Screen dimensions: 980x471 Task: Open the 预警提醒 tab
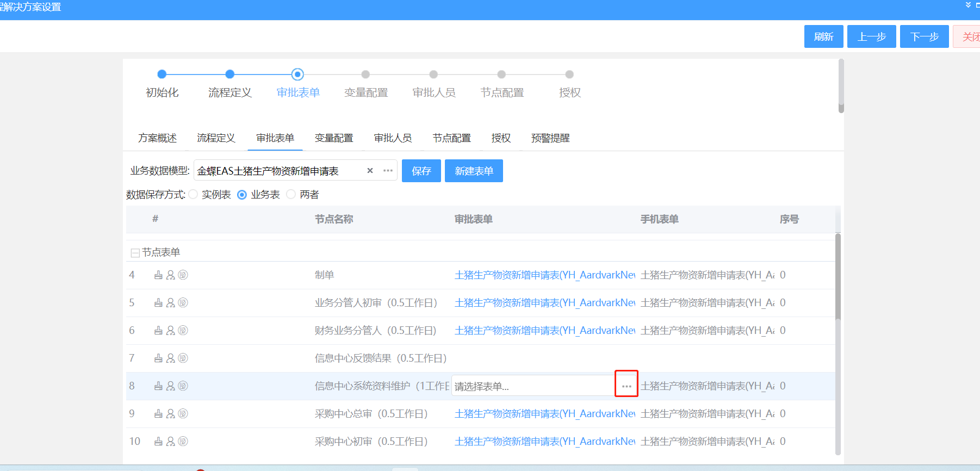(550, 138)
